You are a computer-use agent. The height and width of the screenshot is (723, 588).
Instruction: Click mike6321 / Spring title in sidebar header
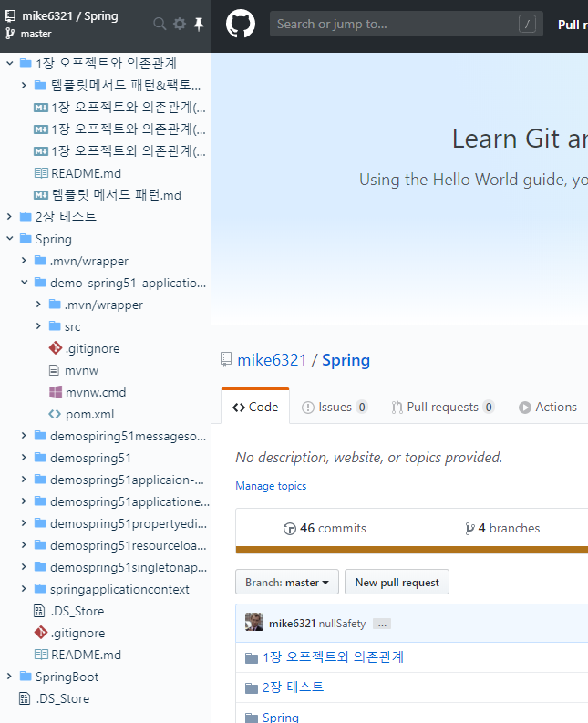coord(70,16)
